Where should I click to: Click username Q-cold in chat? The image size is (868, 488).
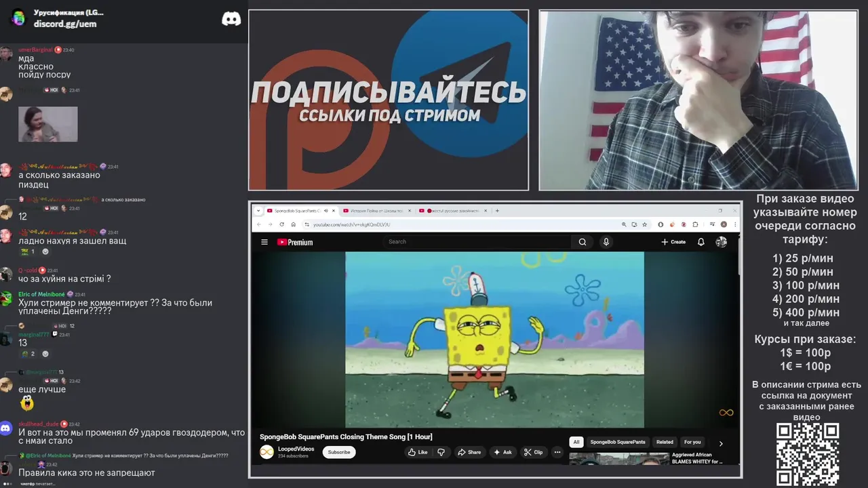coord(28,270)
